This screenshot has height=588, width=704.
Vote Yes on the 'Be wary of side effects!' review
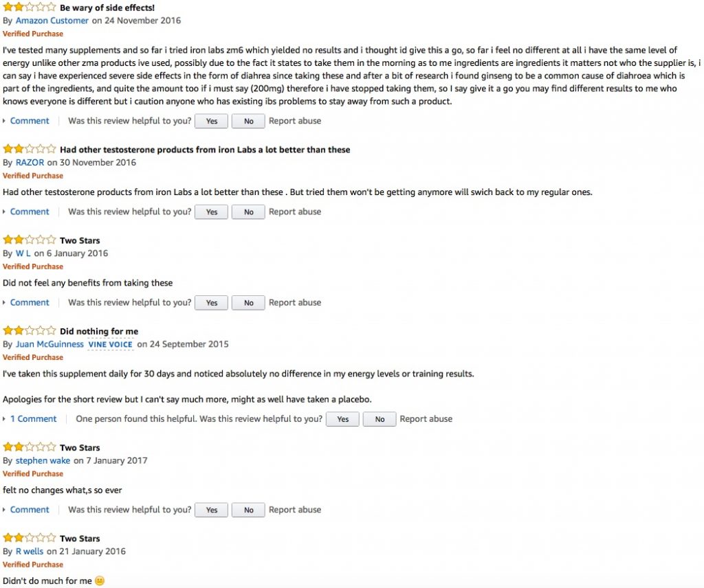[x=210, y=120]
